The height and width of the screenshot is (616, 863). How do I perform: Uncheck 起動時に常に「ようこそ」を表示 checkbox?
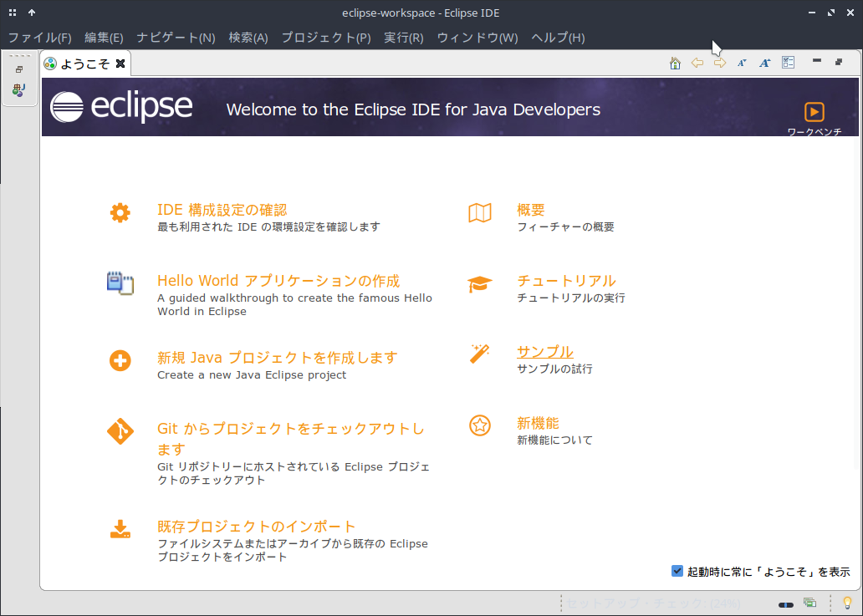click(677, 571)
